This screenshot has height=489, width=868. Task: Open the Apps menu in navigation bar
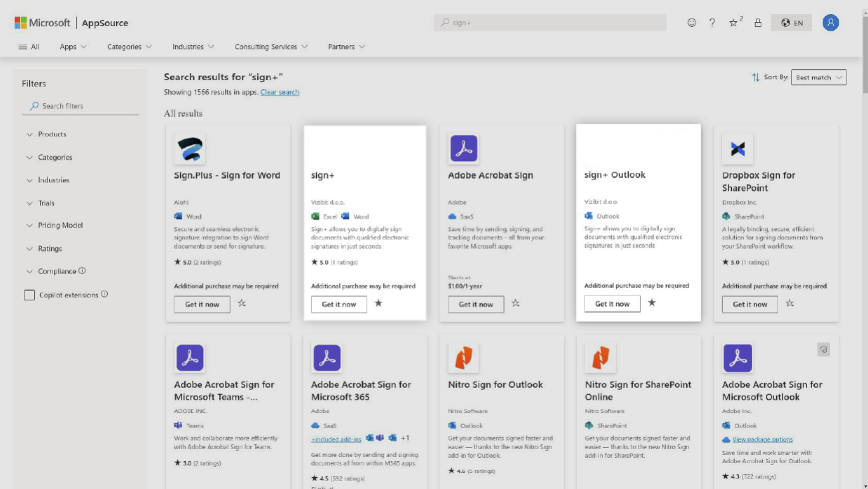click(73, 47)
